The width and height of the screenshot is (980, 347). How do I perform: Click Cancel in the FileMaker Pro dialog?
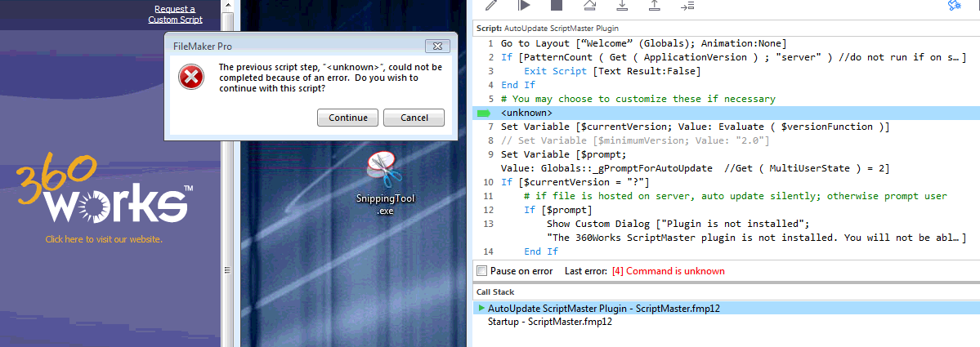click(414, 118)
